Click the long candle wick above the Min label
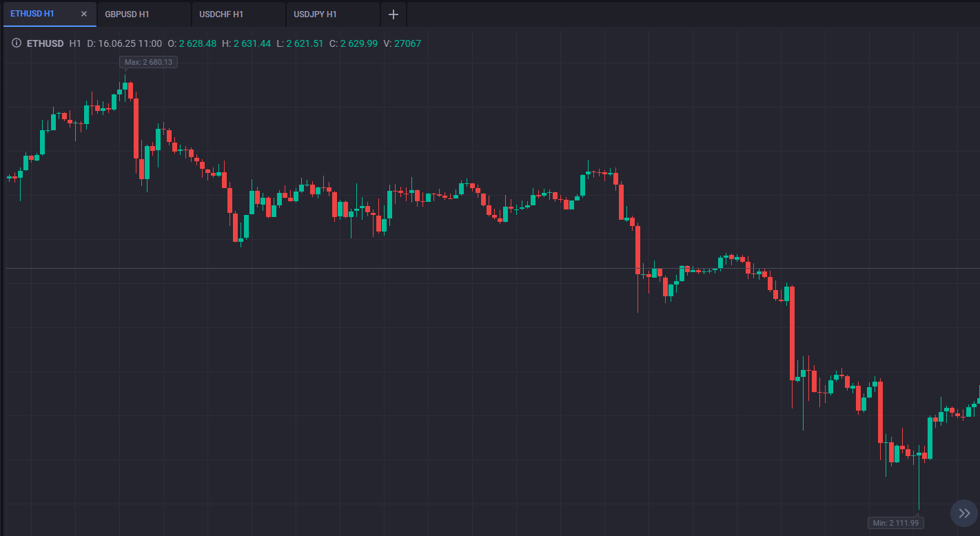The width and height of the screenshot is (980, 536). pos(919,486)
